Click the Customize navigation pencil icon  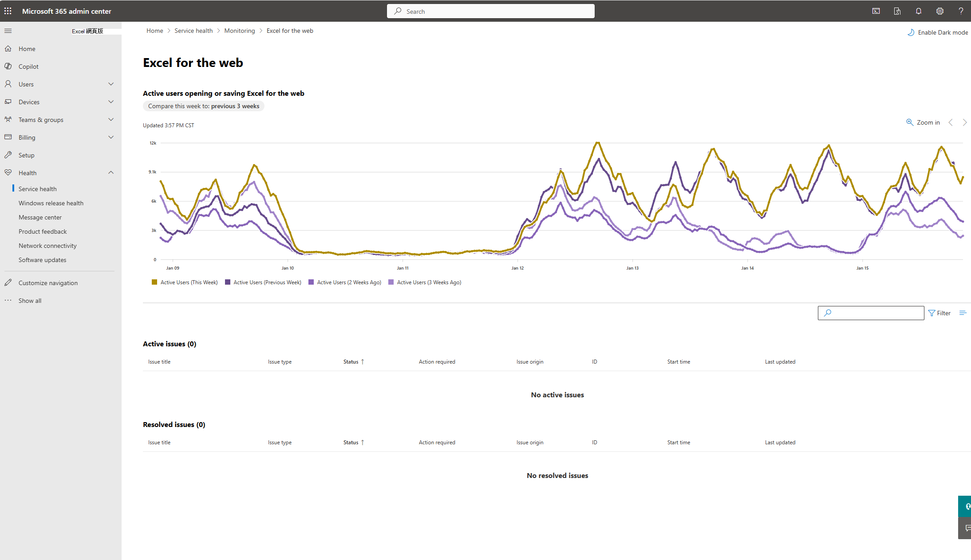coord(8,282)
